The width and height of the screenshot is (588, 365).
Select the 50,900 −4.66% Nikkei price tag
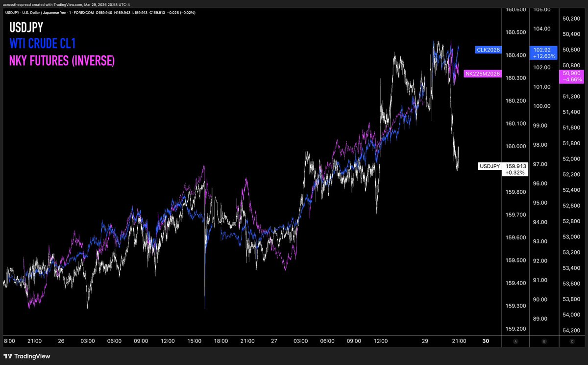click(572, 76)
